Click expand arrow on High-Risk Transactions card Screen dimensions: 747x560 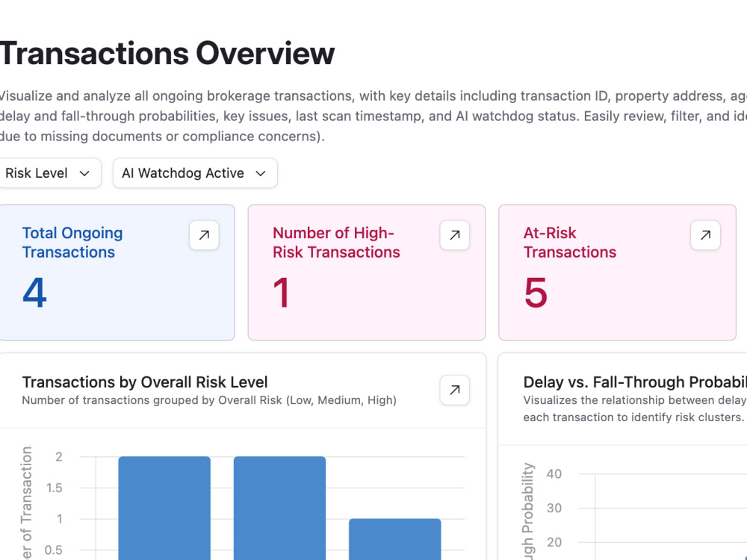coord(454,235)
